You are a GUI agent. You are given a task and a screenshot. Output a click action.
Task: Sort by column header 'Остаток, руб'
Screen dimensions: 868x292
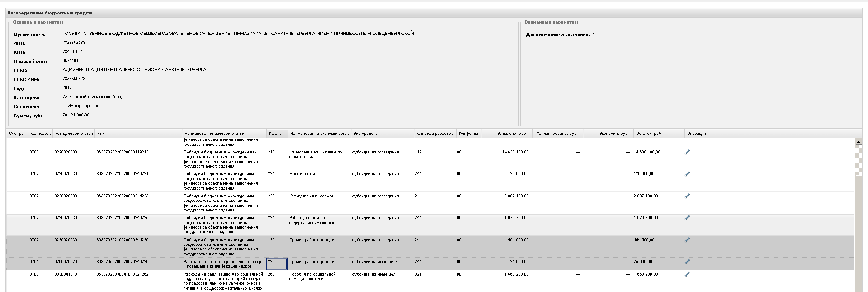coord(659,134)
